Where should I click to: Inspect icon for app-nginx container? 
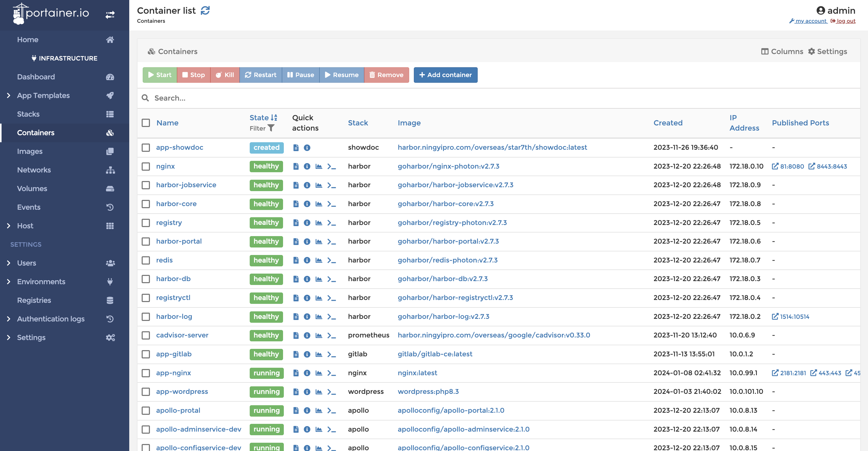click(x=307, y=373)
